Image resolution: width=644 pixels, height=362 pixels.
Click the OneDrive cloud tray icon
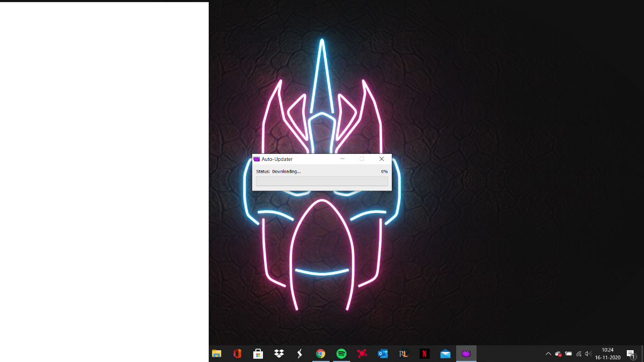tap(558, 354)
